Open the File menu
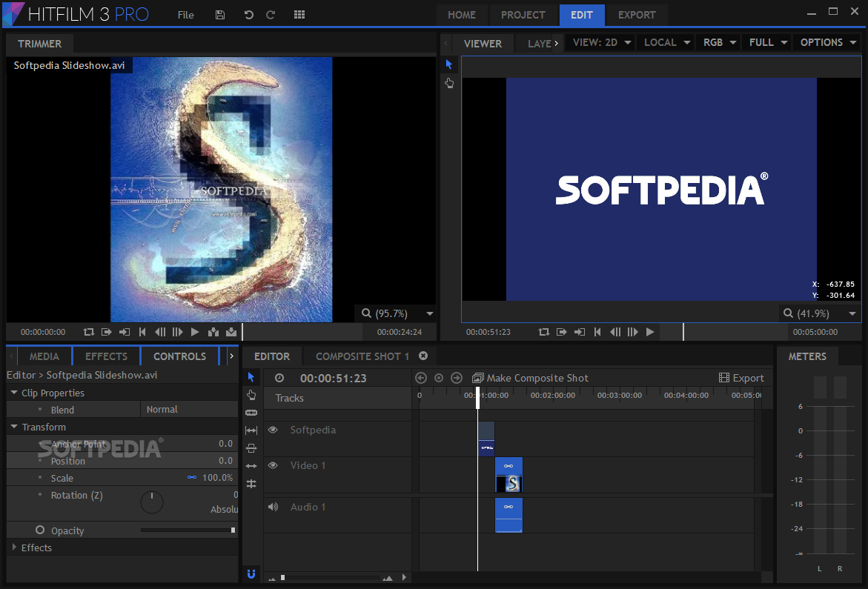This screenshot has height=589, width=868. click(x=185, y=15)
